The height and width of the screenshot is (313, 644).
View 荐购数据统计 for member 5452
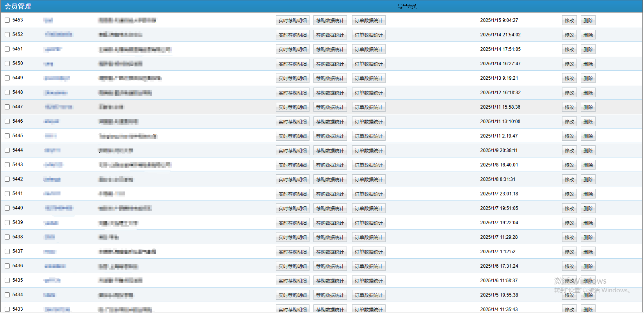[x=330, y=35]
